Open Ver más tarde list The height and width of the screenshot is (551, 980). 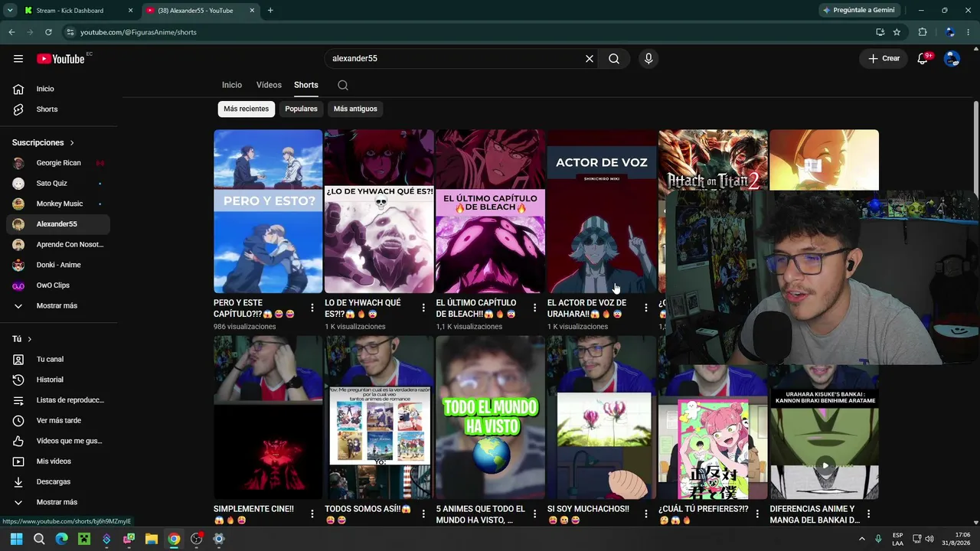coord(58,420)
